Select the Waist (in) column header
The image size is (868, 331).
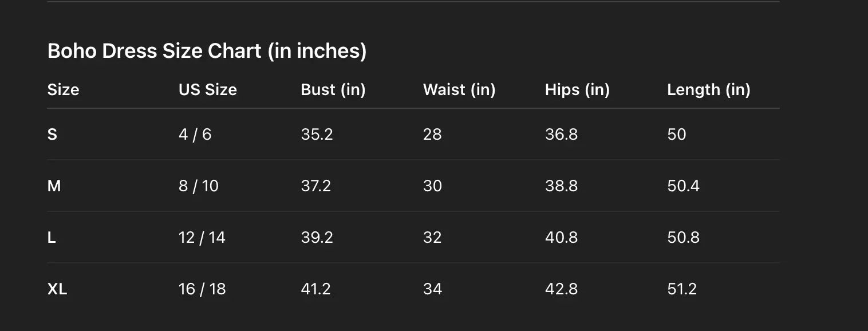point(459,89)
